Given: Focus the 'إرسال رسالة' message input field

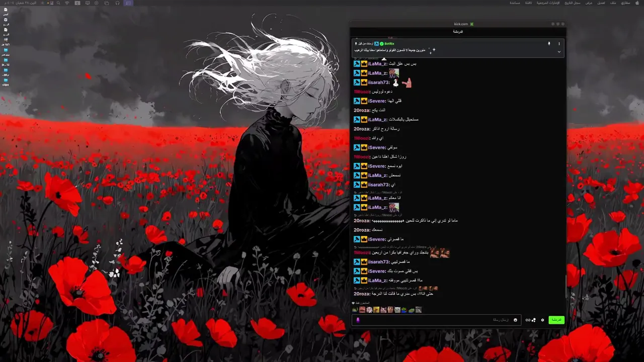Looking at the screenshot, I should (437, 320).
